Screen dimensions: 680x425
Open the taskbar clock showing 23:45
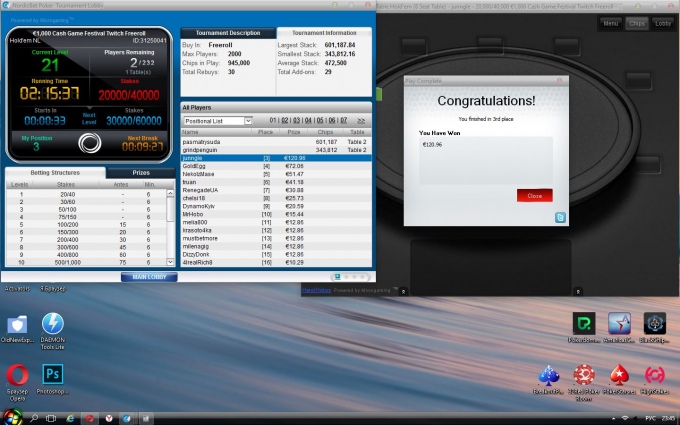click(668, 418)
